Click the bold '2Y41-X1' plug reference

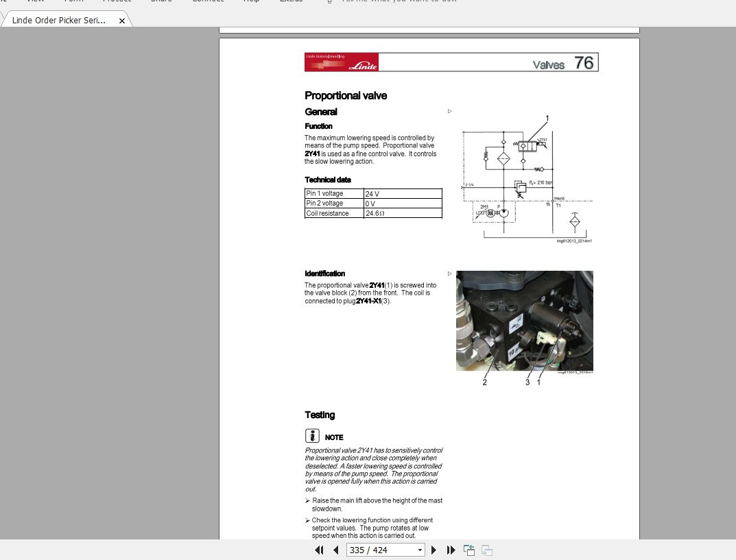[x=368, y=301]
